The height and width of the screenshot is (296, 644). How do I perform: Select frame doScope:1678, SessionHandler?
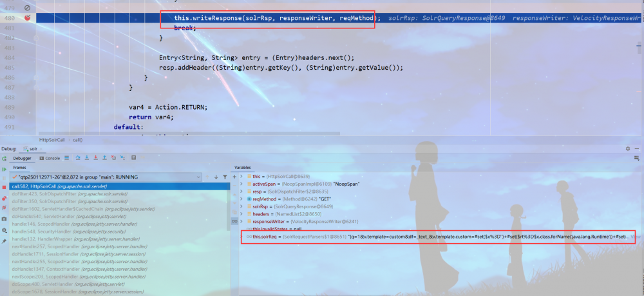tap(120, 291)
